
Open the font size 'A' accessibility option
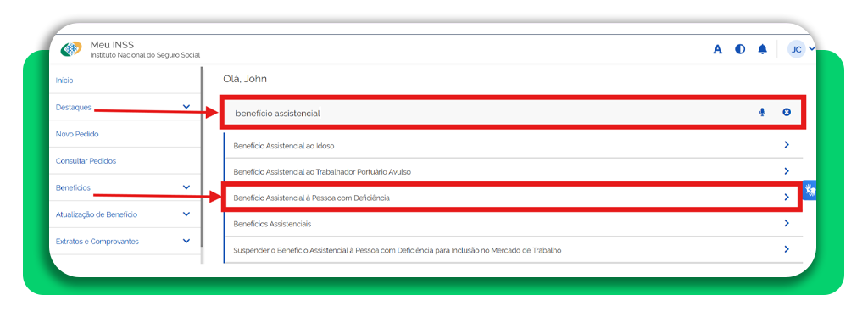[x=717, y=49]
